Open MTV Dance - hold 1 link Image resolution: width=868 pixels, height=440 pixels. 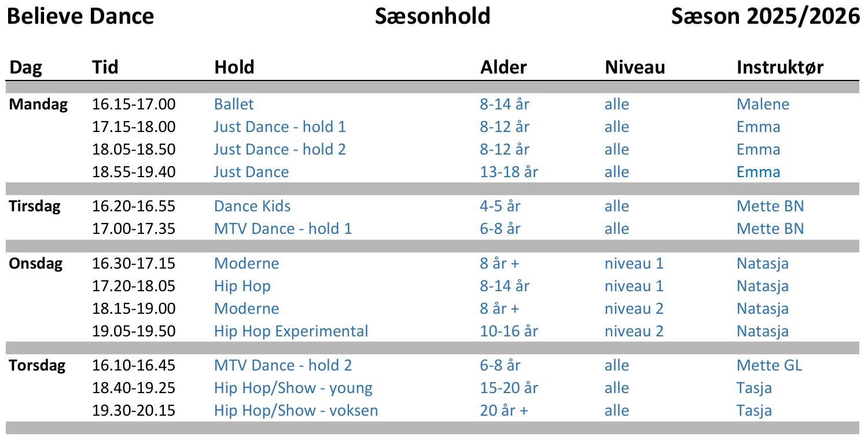point(282,229)
